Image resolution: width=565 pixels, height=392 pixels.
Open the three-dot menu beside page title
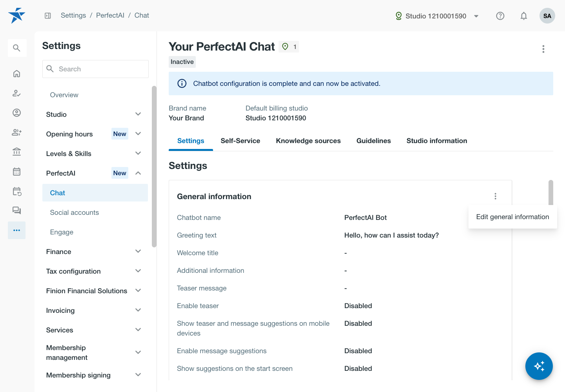coord(543,49)
